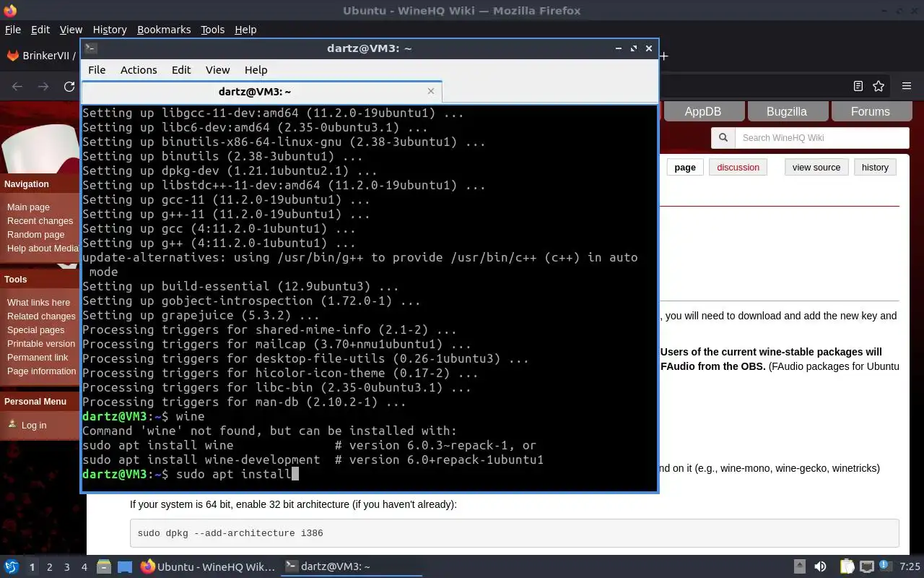Go back in Firefox history
The height and width of the screenshot is (578, 924).
point(17,87)
